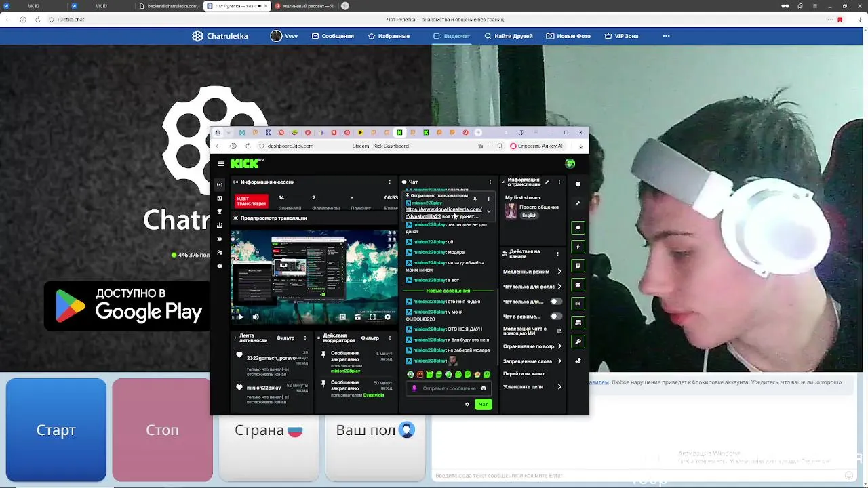Open chat settings gear beside Чат button
The height and width of the screenshot is (488, 868).
(467, 405)
